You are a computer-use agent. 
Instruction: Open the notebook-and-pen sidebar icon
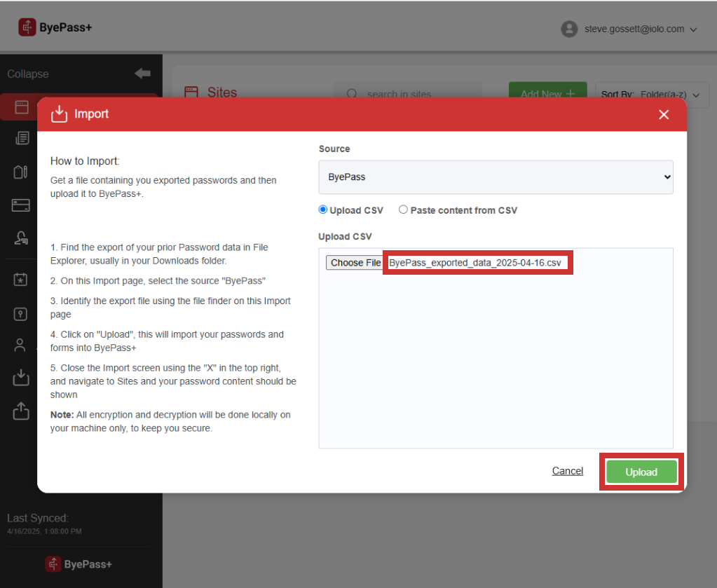tap(20, 172)
